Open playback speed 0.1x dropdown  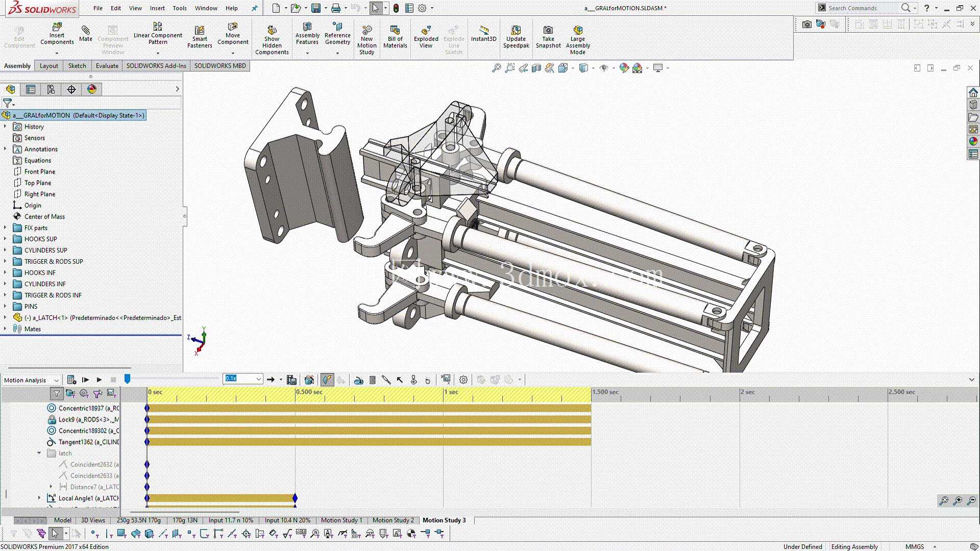pos(243,379)
